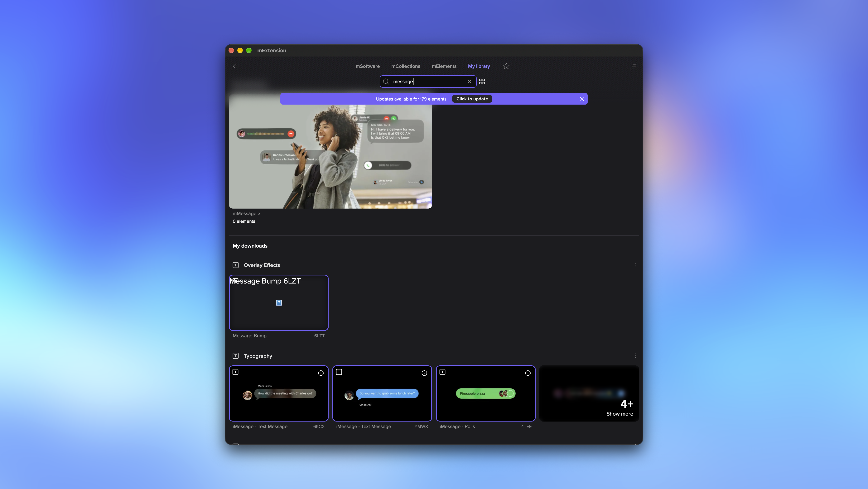The width and height of the screenshot is (868, 489).
Task: Open the favorites star icon
Action: point(506,66)
